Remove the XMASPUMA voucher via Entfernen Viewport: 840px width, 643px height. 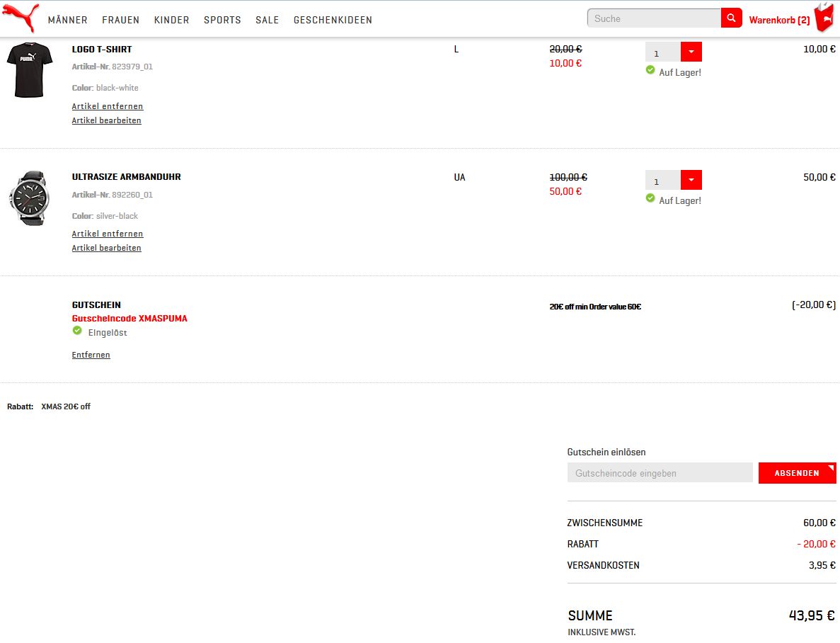91,355
